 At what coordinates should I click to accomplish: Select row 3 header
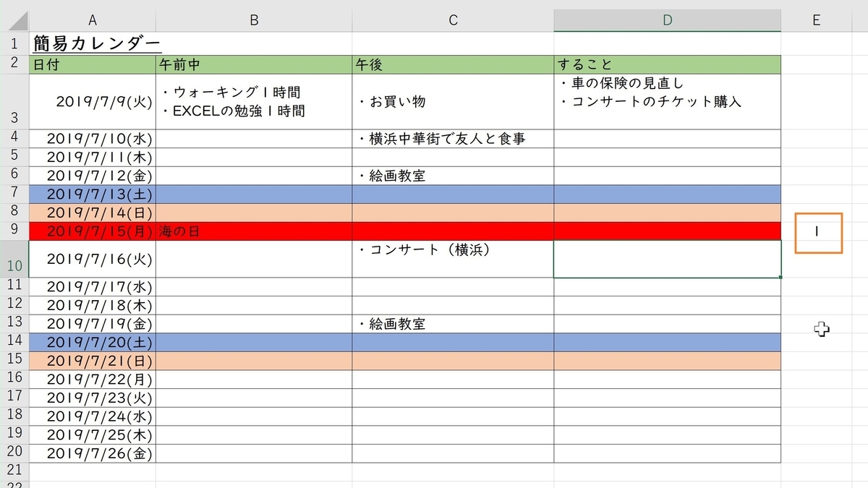point(14,102)
